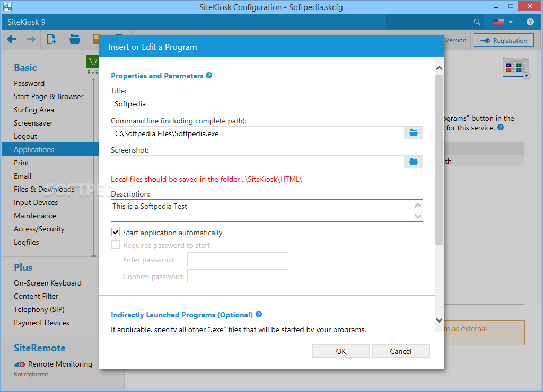Open Password settings section
This screenshot has width=543, height=392.
point(29,83)
